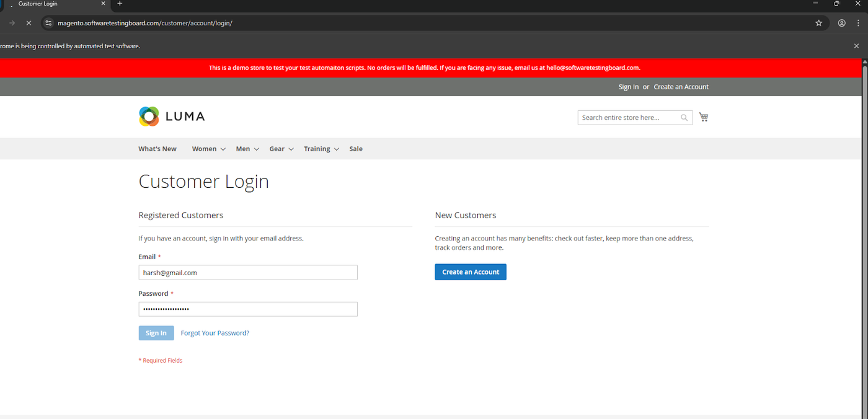The height and width of the screenshot is (419, 868).
Task: Expand the Gear menu chevron
Action: coord(291,149)
